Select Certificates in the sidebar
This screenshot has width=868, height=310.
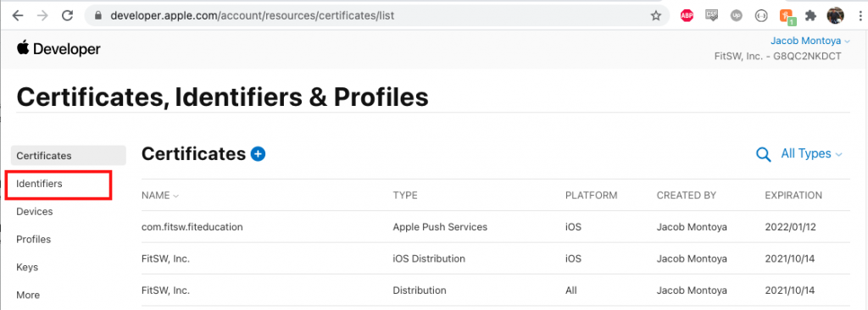click(x=69, y=156)
